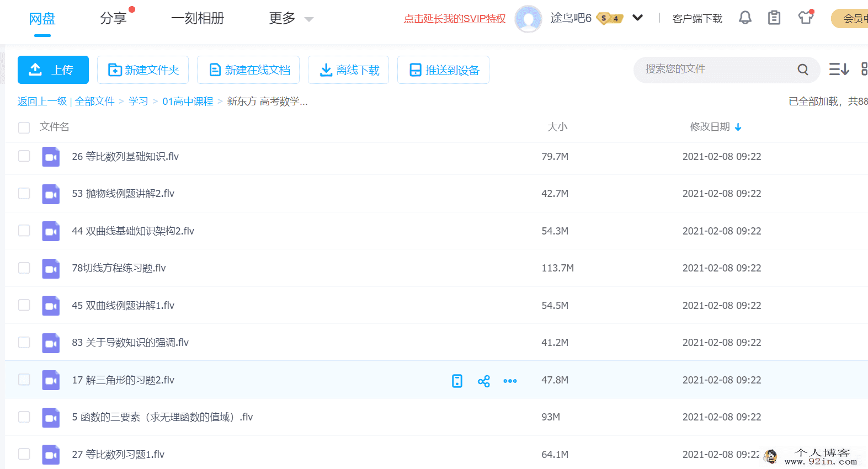Focus the 搜索您的文件 search field
The height and width of the screenshot is (469, 868).
coord(717,70)
